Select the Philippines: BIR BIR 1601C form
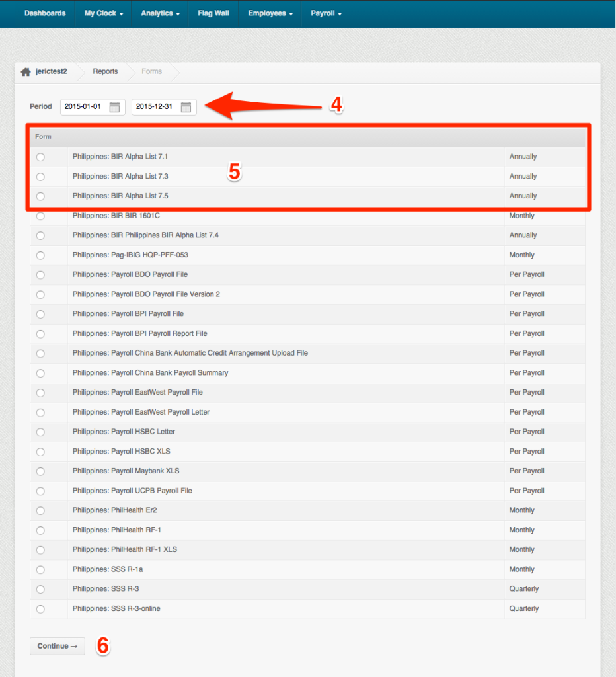 click(40, 215)
